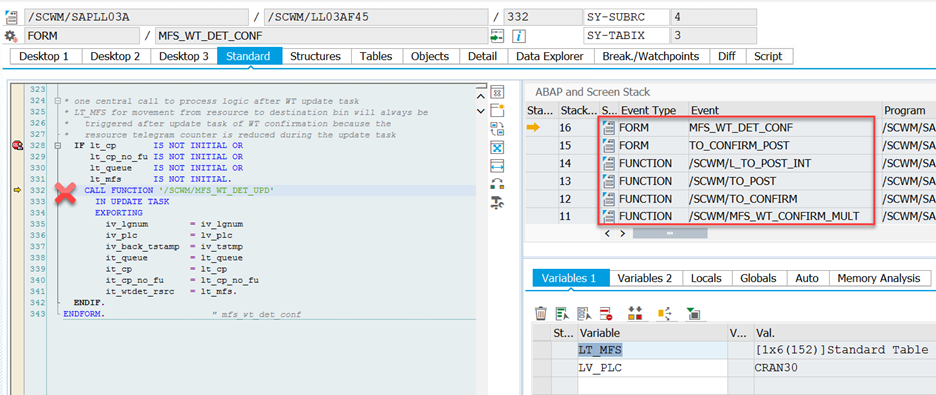
Task: Click the MFS_WT_DET_CONF event name field
Action: [x=321, y=36]
